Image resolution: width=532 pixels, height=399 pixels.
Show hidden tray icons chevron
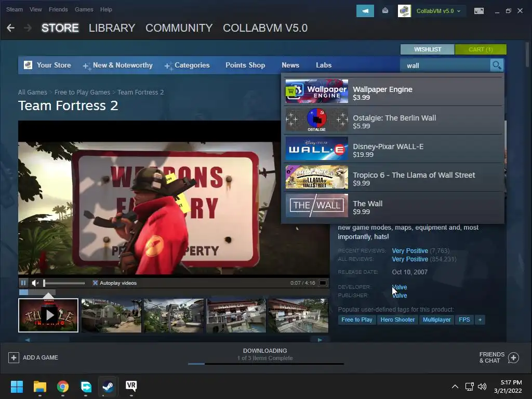tap(455, 387)
